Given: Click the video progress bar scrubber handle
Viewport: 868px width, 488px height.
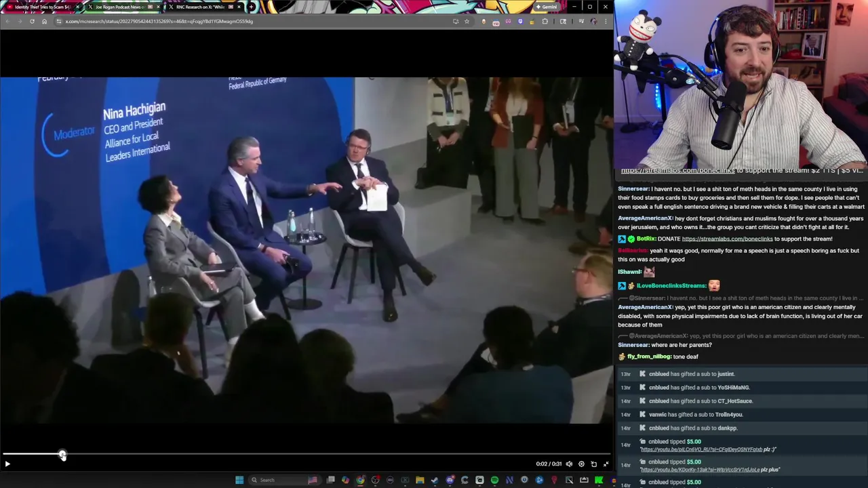Looking at the screenshot, I should 62,455.
